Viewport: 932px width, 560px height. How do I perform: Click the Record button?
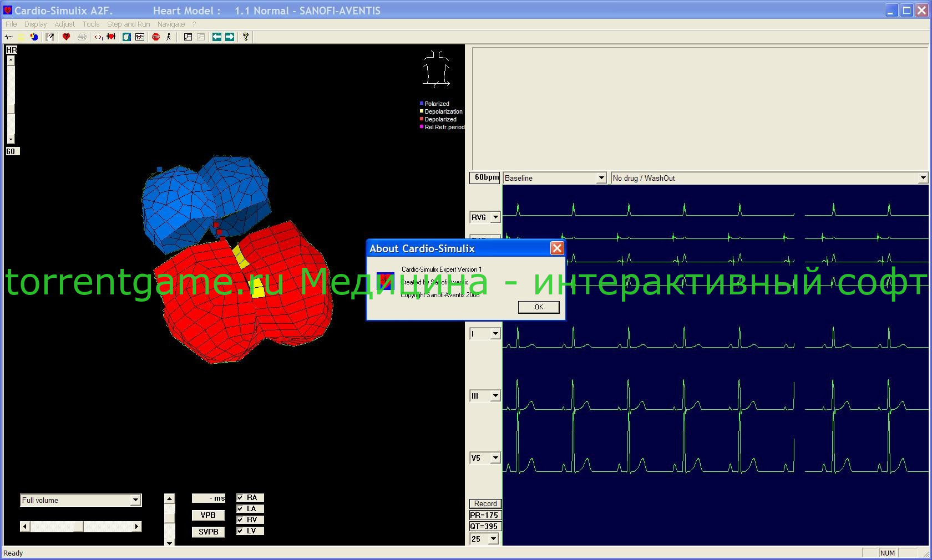[485, 503]
